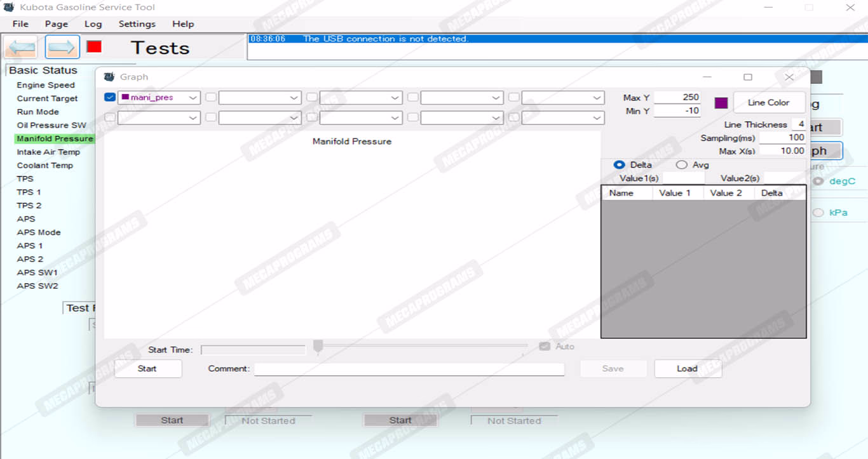Screen dimensions: 868x459
Task: Expand the last dropdown in bottom row
Action: click(597, 118)
